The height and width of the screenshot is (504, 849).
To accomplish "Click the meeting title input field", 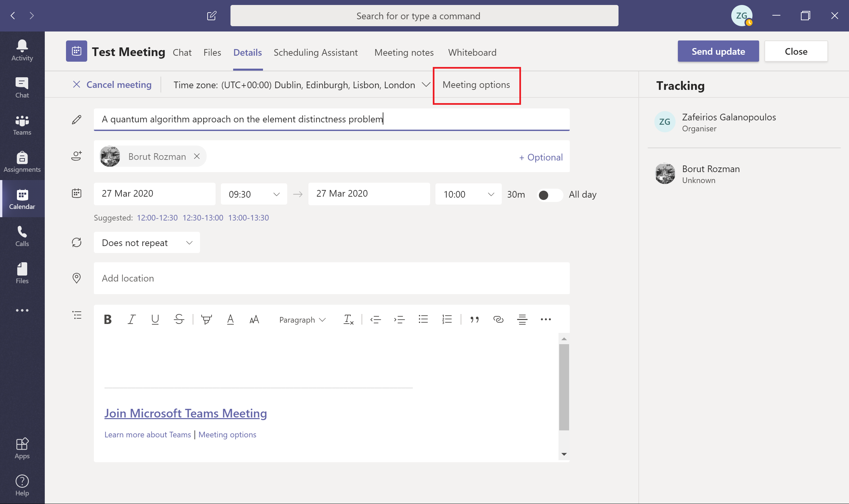I will pos(332,119).
